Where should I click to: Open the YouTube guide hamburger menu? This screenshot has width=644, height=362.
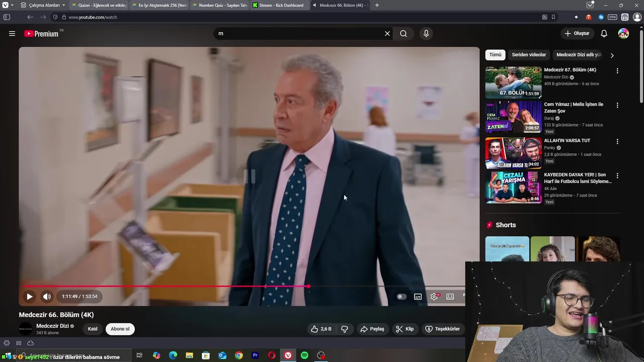pyautogui.click(x=12, y=34)
